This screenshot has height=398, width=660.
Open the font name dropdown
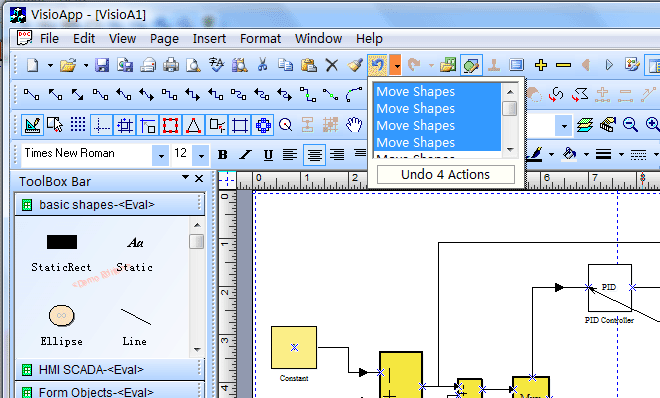161,156
